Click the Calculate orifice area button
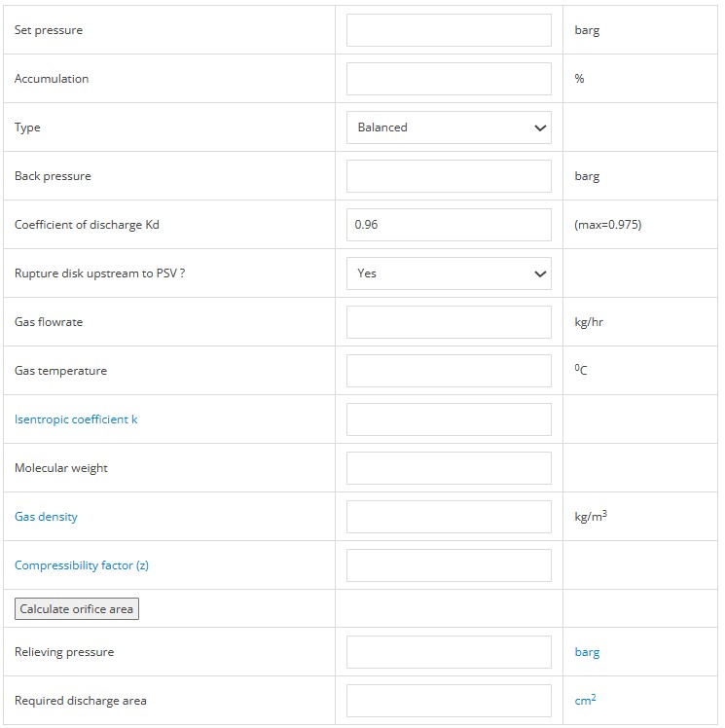 [x=77, y=608]
